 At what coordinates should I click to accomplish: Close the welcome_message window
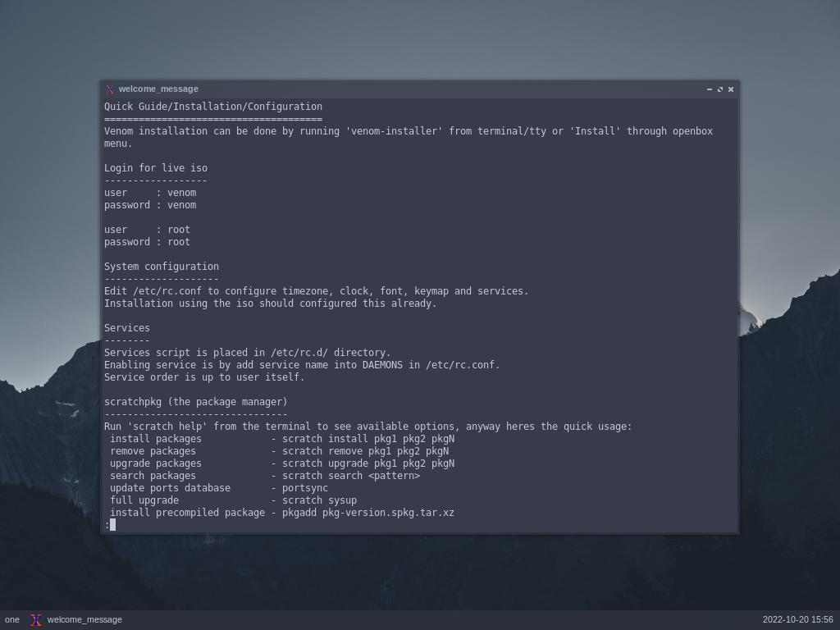(x=731, y=89)
